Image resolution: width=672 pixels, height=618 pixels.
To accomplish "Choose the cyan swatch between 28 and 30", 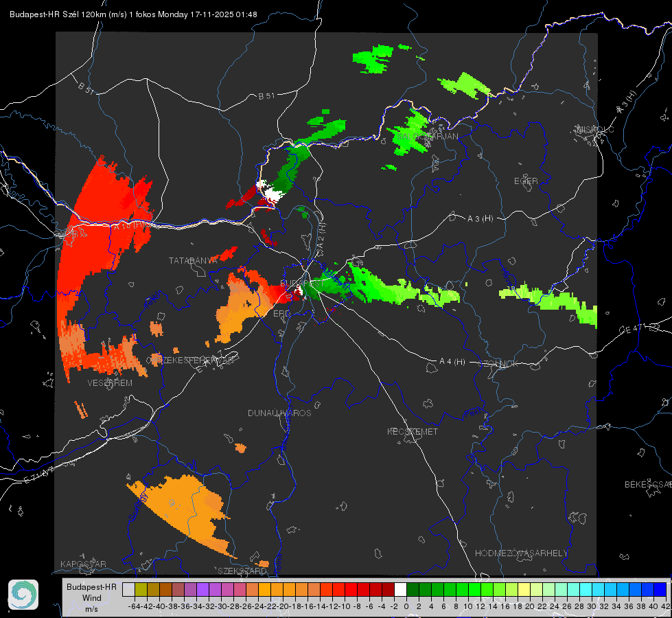I will 586,590.
